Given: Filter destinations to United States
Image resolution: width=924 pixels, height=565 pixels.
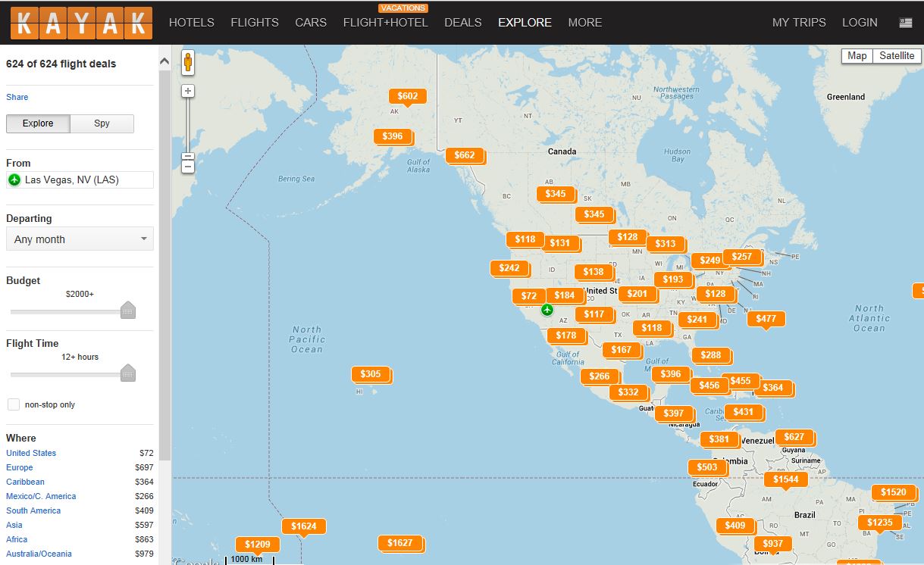Looking at the screenshot, I should 31,453.
